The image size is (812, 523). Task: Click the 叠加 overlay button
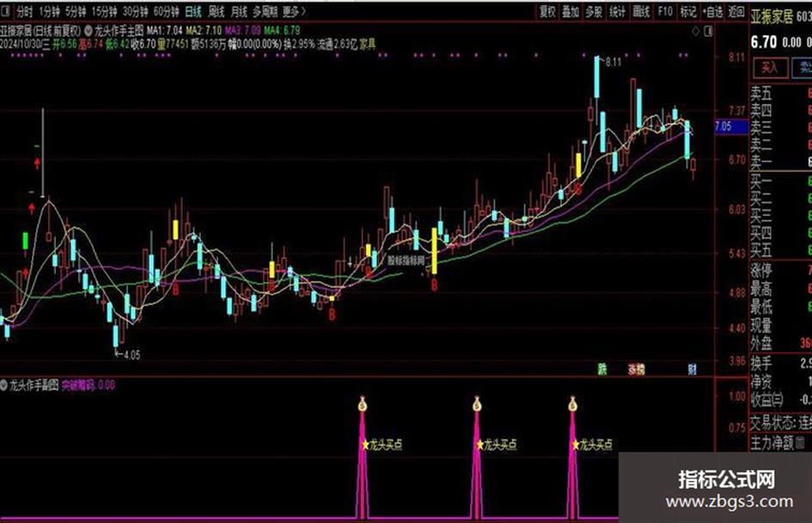click(x=571, y=11)
